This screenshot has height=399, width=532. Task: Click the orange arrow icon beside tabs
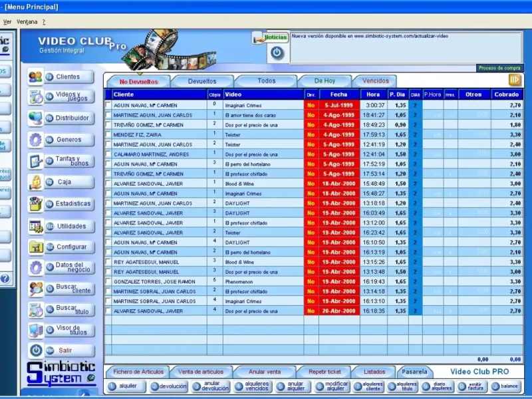(514, 80)
